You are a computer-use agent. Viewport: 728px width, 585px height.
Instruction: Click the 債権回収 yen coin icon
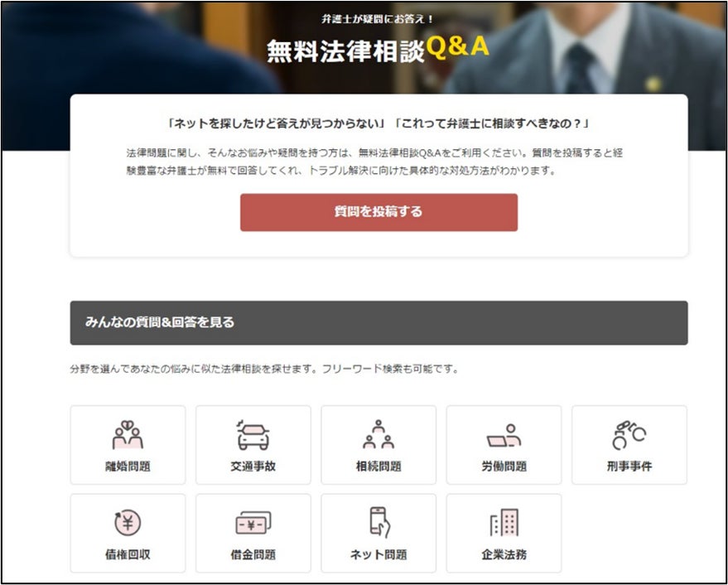(x=128, y=523)
